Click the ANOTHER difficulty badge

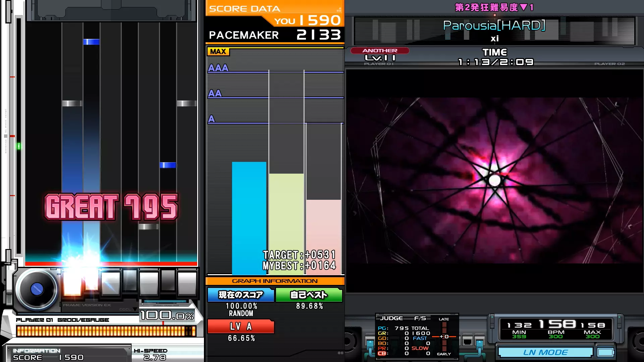tap(380, 51)
